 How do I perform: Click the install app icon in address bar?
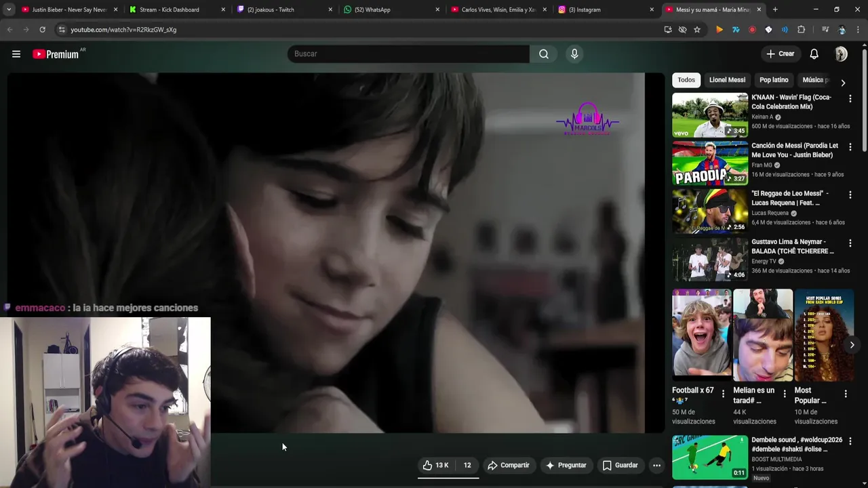(668, 30)
